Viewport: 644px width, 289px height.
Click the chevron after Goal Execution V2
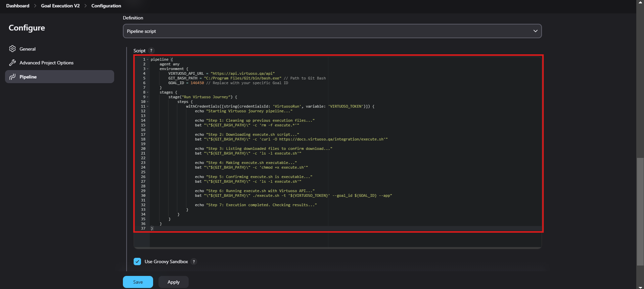[x=86, y=6]
